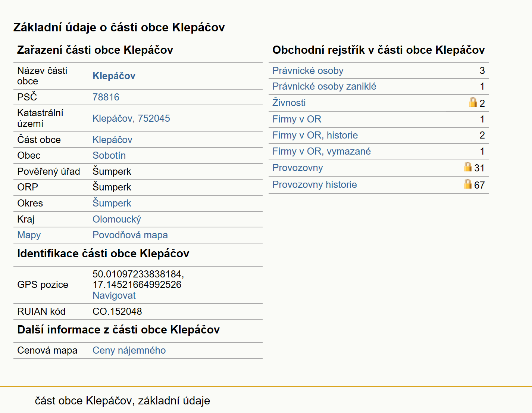The image size is (532, 413).
Task: Open the Právnické osoby link
Action: pyautogui.click(x=308, y=71)
